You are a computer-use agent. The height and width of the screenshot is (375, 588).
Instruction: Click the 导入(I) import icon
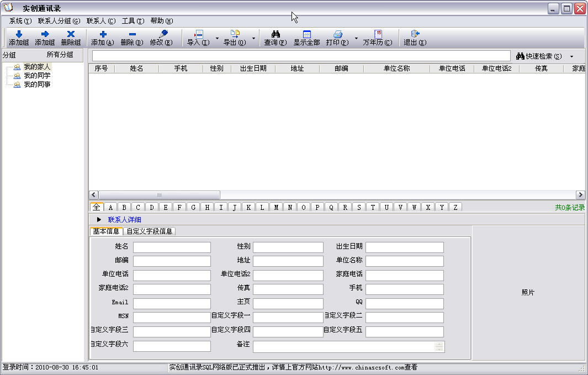pos(198,35)
